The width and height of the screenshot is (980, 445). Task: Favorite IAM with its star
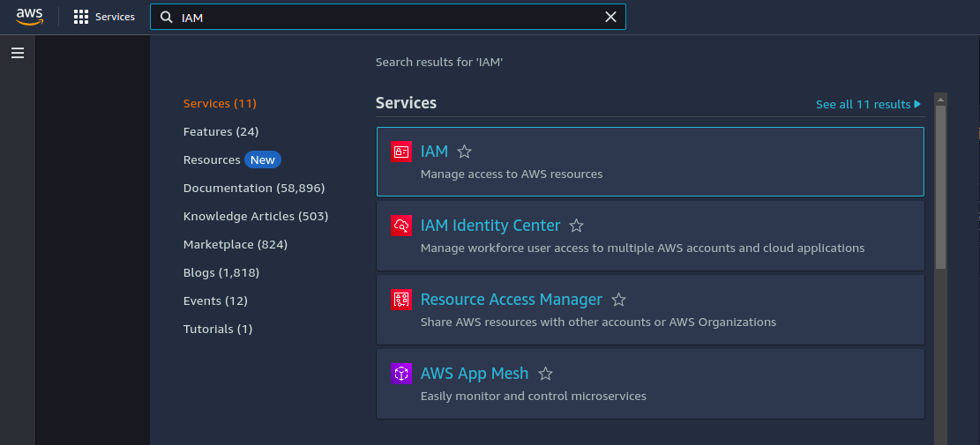point(464,152)
